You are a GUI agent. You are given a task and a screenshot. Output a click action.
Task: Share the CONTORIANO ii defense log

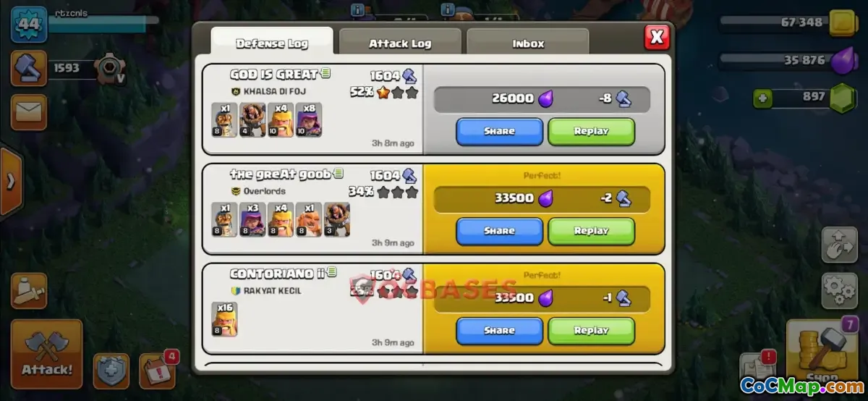click(499, 331)
